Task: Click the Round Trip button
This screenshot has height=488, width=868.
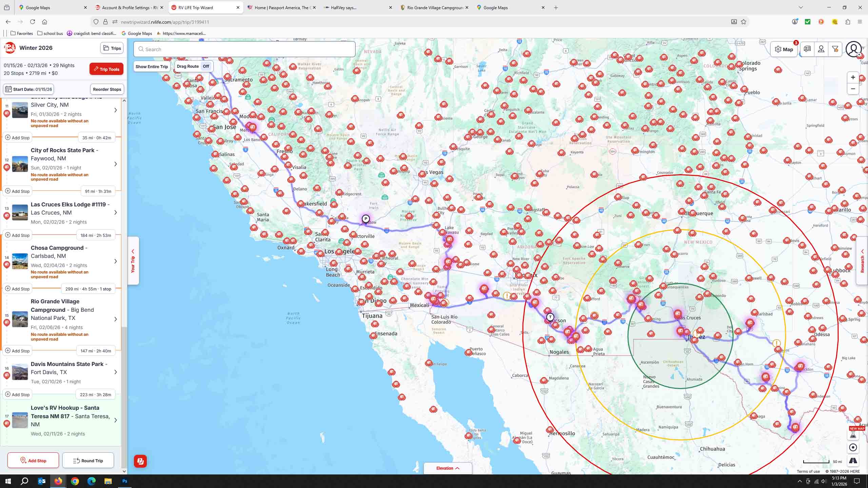Action: 88,461
